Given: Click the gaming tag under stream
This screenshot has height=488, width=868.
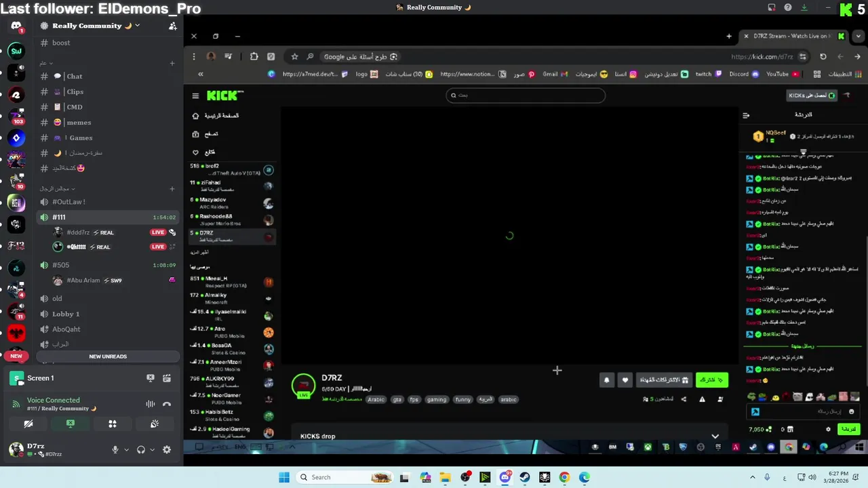Looking at the screenshot, I should [x=437, y=400].
